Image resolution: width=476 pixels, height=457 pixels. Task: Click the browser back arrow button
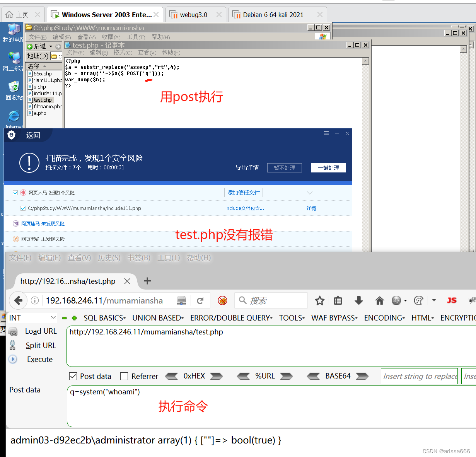tap(18, 300)
